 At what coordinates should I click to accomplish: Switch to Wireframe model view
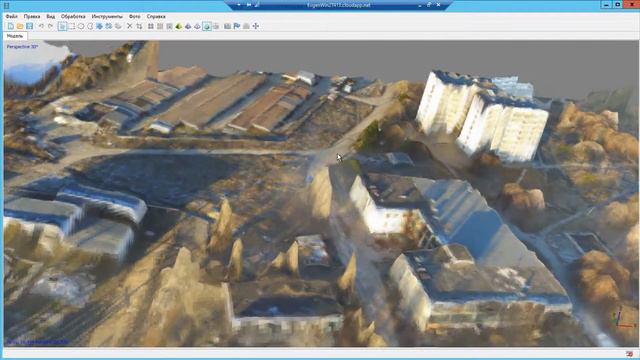198,26
